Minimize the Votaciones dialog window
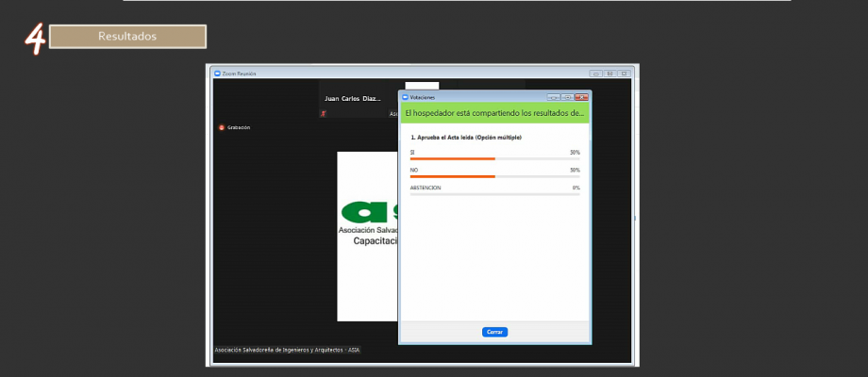 coord(554,97)
